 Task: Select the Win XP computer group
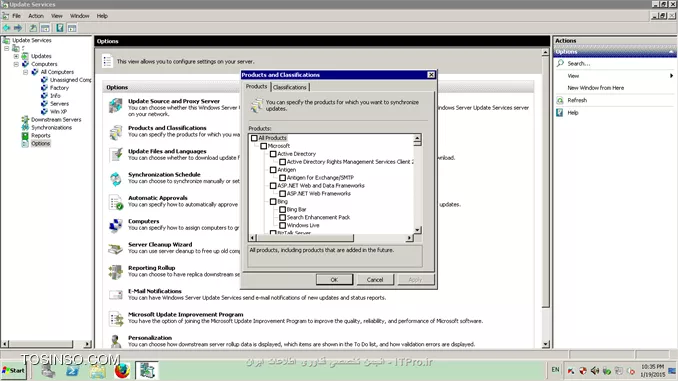[x=58, y=112]
